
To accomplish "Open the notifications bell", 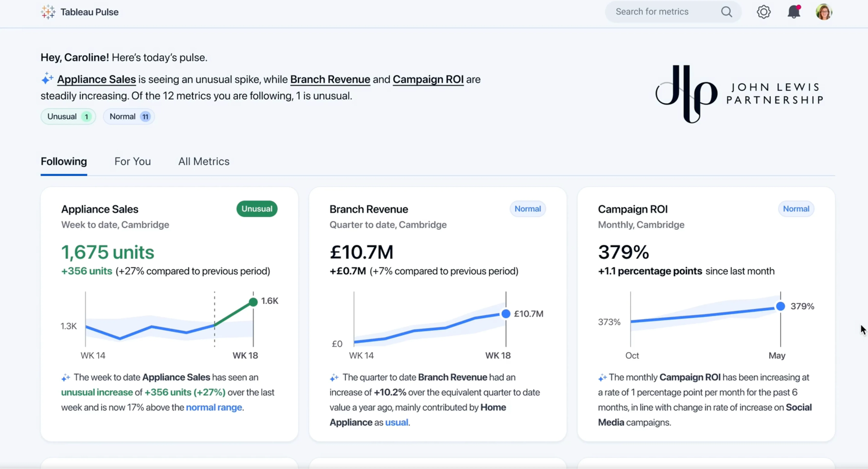I will (x=794, y=12).
